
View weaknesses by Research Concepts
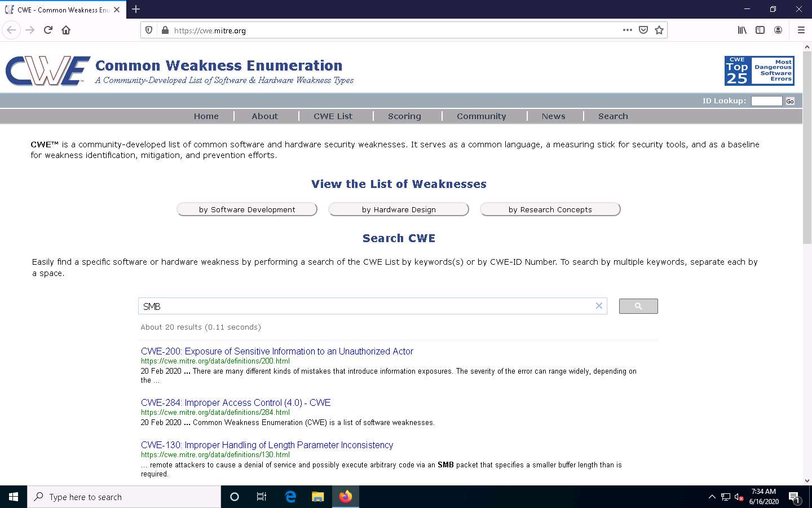550,209
